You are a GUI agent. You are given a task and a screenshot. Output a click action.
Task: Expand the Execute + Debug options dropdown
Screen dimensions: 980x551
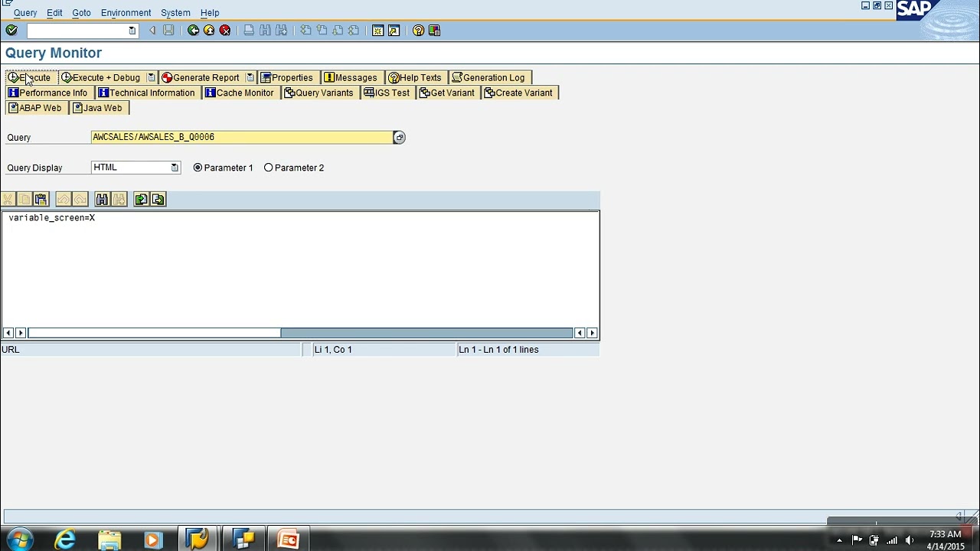[x=151, y=77]
